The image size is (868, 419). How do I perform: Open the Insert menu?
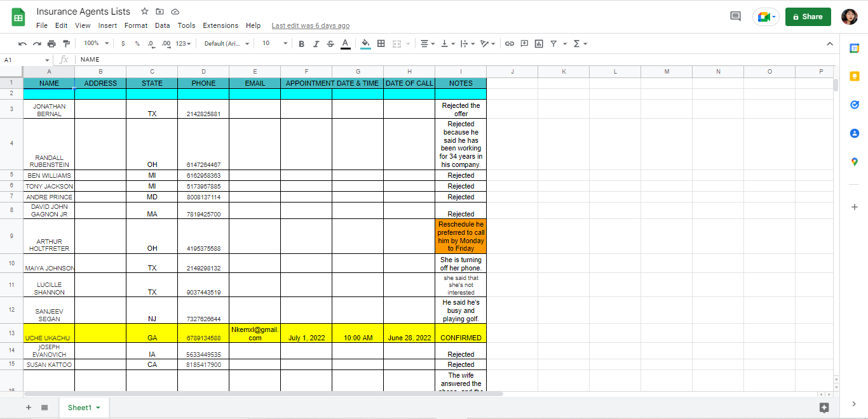point(107,25)
